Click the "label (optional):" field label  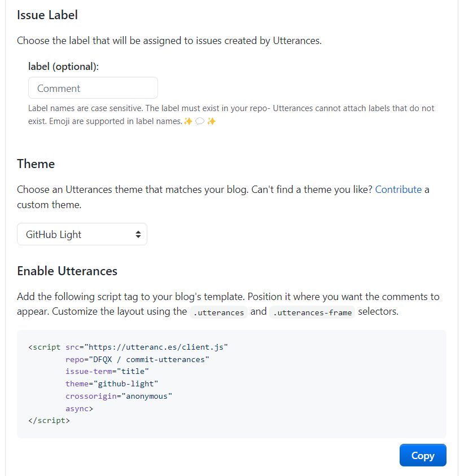64,67
